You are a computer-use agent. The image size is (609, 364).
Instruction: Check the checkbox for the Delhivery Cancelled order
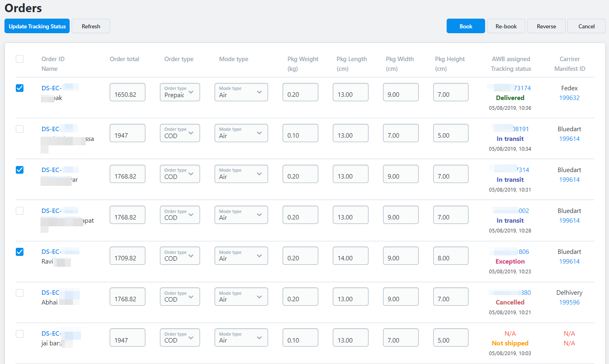point(19,293)
